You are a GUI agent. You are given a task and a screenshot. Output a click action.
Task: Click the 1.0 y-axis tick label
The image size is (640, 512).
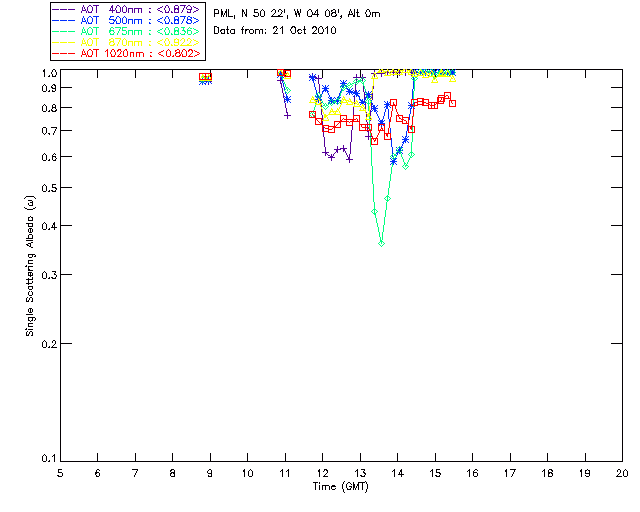tap(49, 73)
